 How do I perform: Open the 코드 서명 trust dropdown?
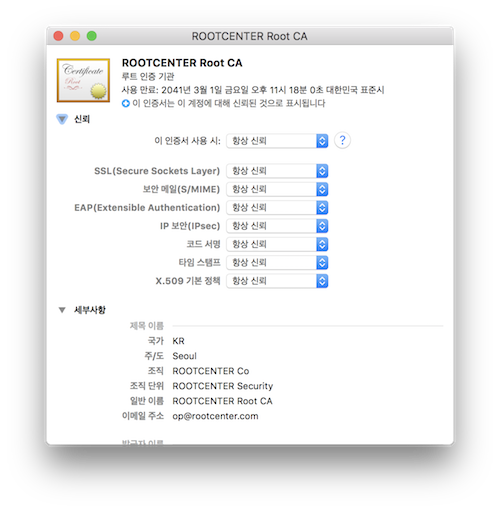click(277, 244)
